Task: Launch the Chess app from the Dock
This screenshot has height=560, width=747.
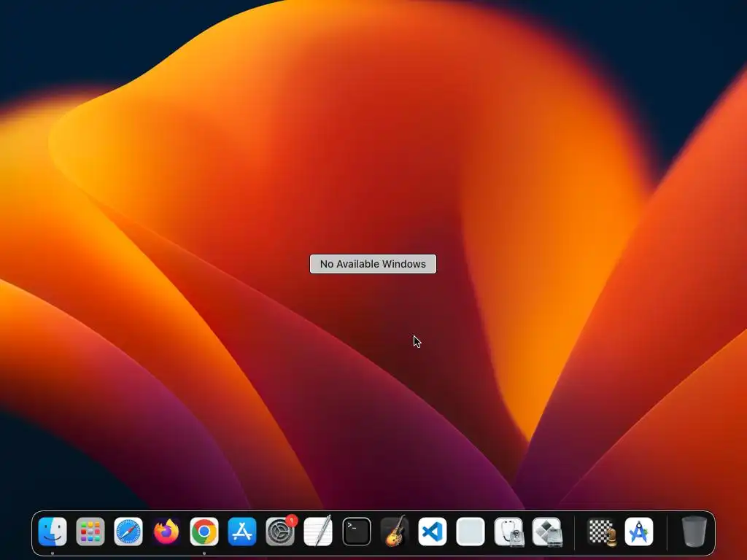Action: (601, 532)
